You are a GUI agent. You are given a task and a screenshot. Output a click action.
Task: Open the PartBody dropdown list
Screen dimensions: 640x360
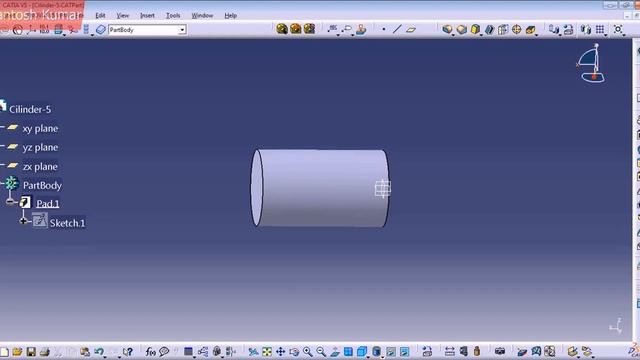tap(182, 30)
